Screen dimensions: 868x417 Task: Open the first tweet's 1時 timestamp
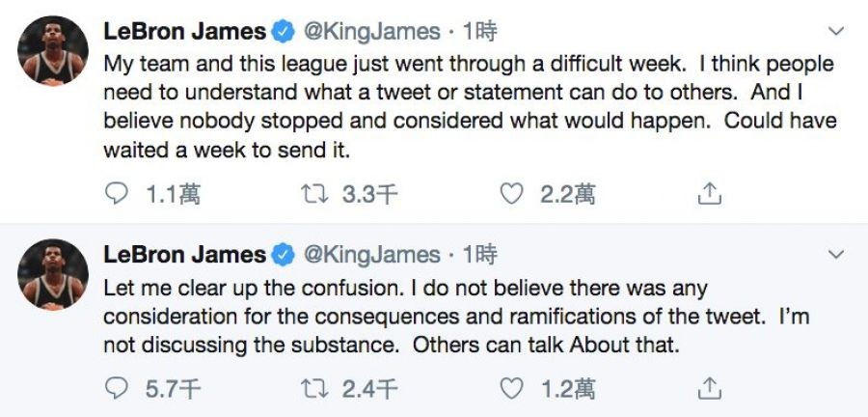coord(479,32)
